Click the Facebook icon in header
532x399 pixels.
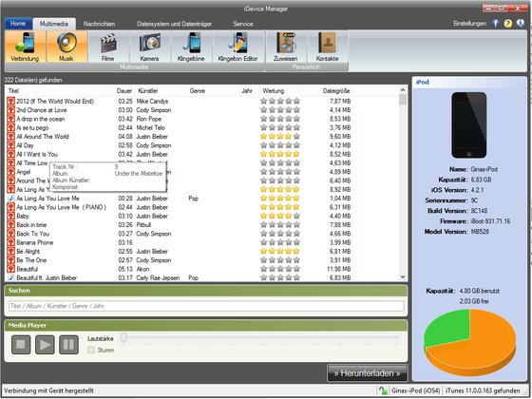click(495, 23)
